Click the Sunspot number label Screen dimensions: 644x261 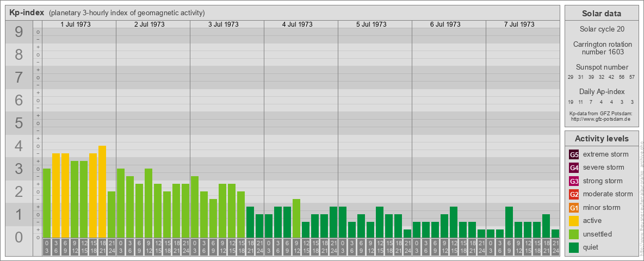[601, 67]
